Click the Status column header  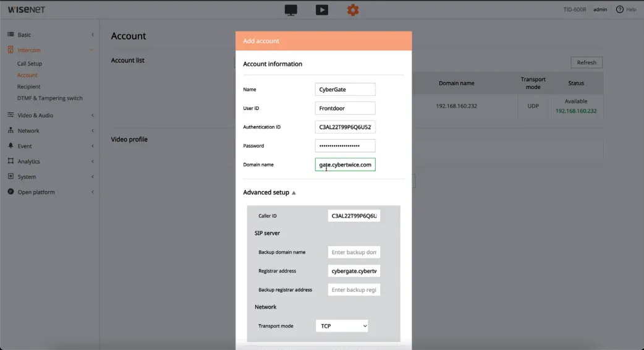coord(576,83)
